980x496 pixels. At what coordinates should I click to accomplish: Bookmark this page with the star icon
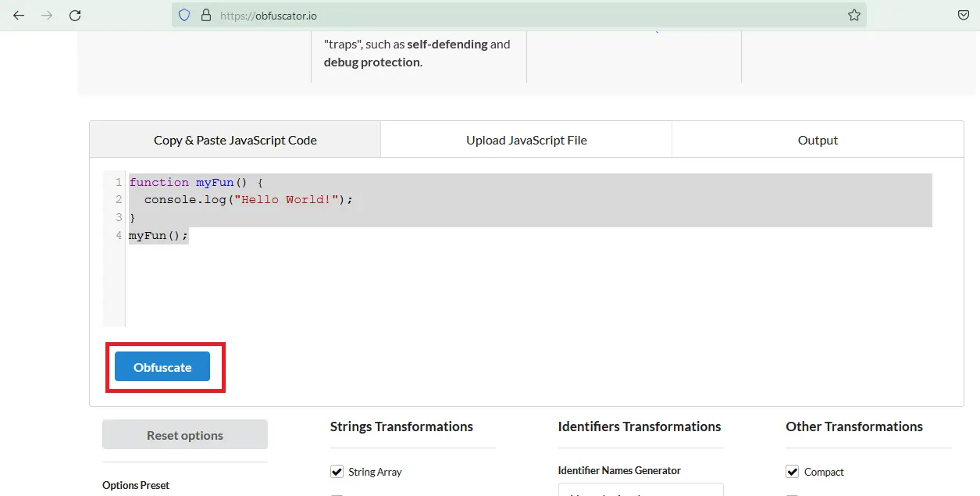tap(853, 15)
